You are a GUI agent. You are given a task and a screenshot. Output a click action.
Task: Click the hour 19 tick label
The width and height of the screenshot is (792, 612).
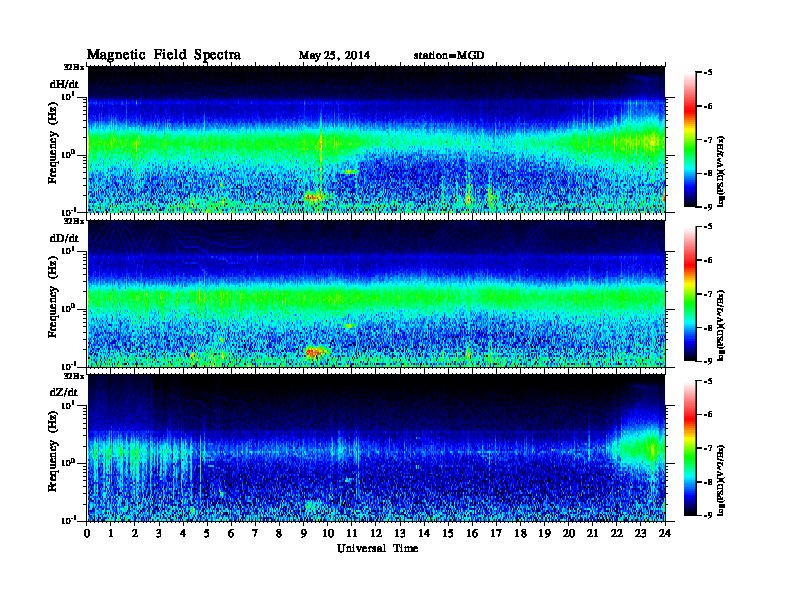click(x=544, y=533)
